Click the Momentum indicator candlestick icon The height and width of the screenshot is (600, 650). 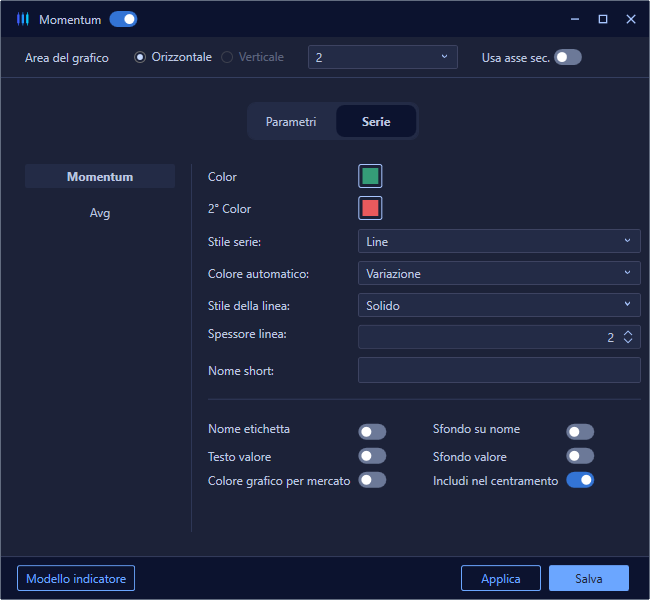click(x=23, y=19)
